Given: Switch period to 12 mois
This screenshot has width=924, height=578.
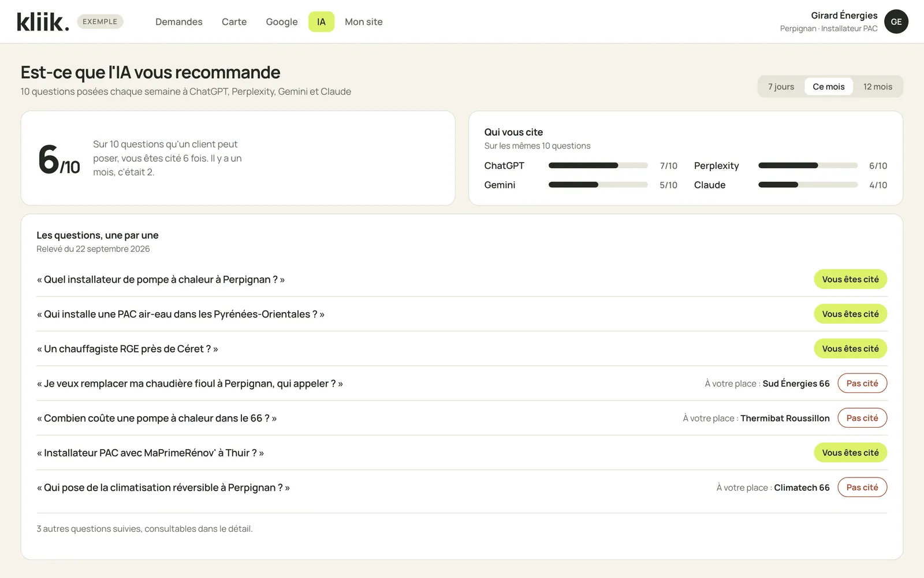Looking at the screenshot, I should click(x=878, y=87).
